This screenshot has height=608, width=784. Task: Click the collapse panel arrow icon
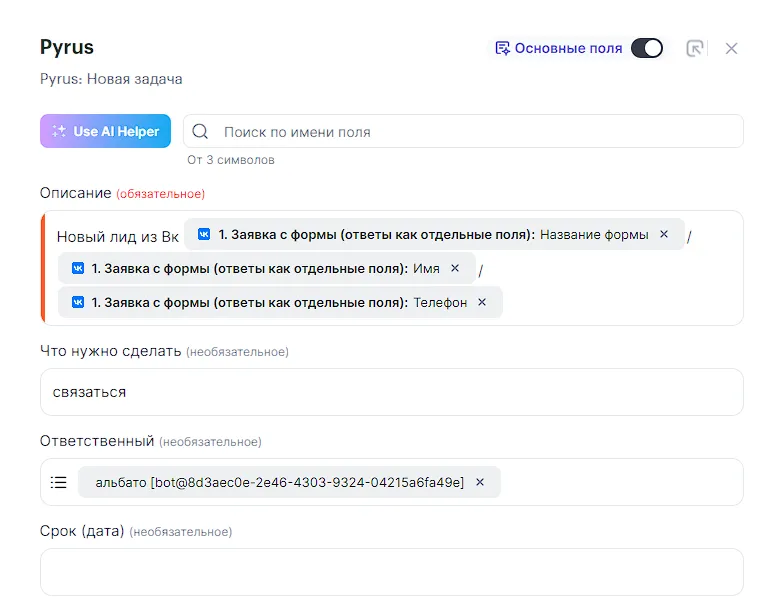[x=695, y=48]
